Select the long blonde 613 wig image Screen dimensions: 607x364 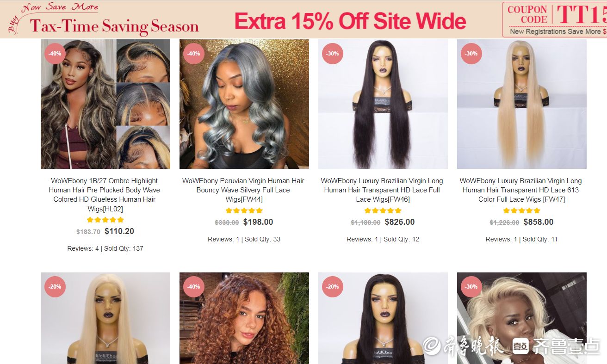point(522,104)
